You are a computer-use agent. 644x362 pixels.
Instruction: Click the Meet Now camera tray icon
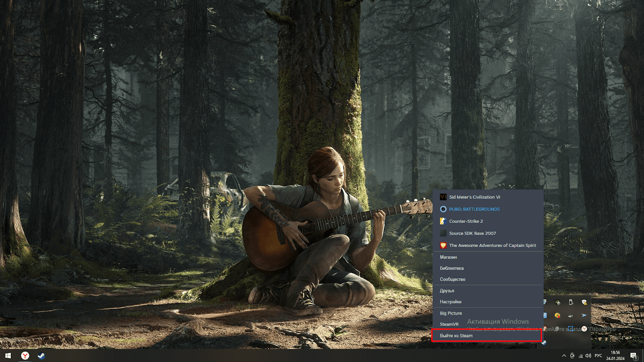572,356
